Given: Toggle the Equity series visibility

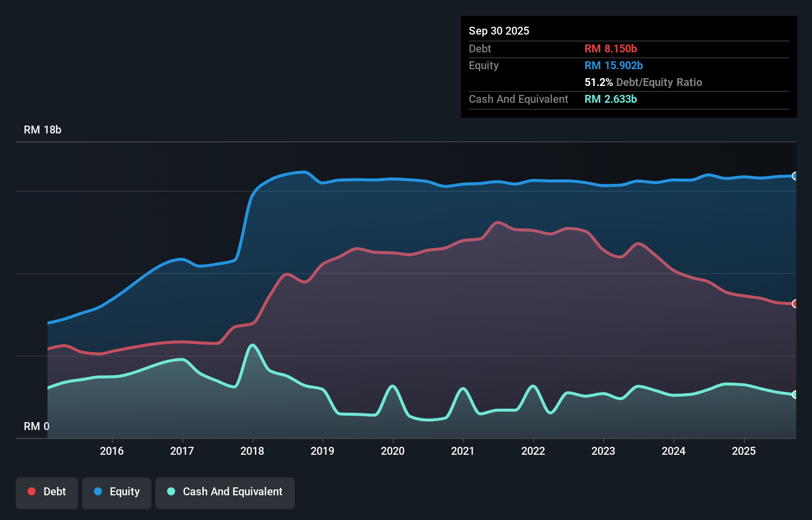Looking at the screenshot, I should 116,491.
